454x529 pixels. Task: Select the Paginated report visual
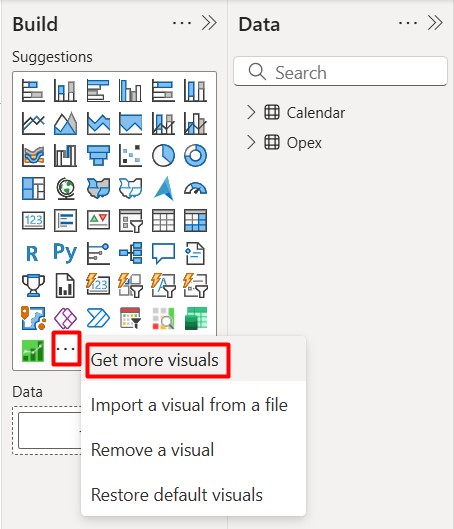tap(65, 285)
